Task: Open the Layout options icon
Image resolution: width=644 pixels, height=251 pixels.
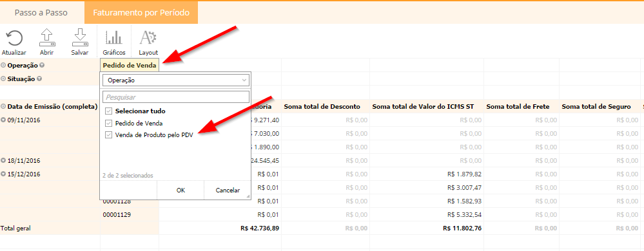Action: (x=148, y=38)
